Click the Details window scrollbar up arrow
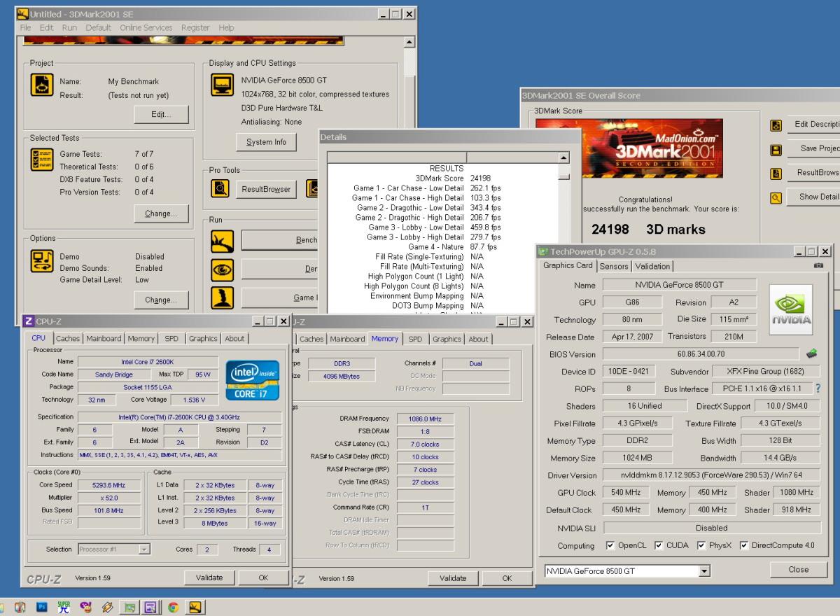Screen dimensions: 840x616 [x=564, y=157]
